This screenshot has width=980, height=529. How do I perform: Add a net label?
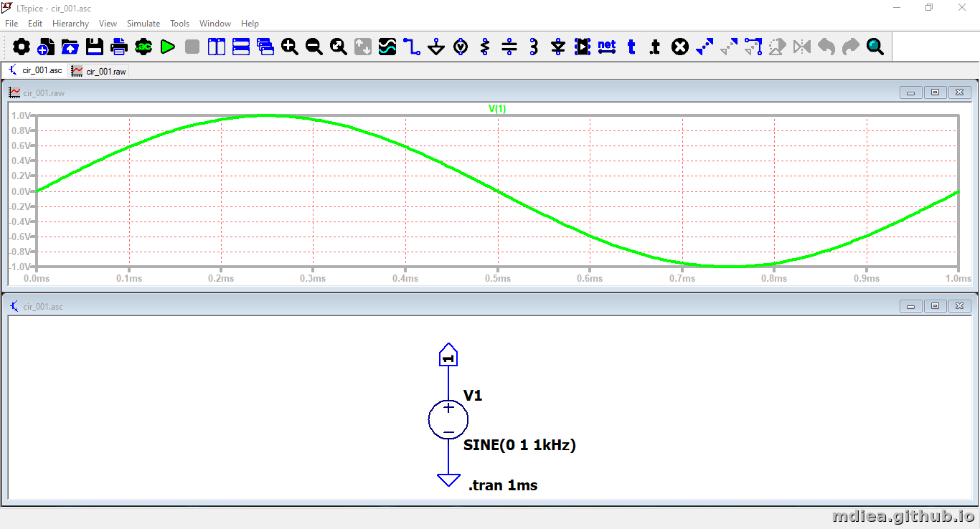click(607, 47)
